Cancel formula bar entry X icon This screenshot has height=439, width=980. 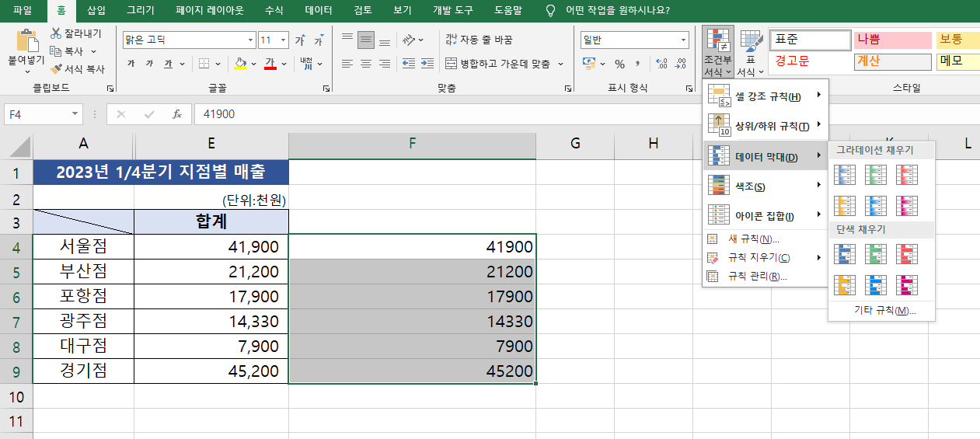[120, 114]
